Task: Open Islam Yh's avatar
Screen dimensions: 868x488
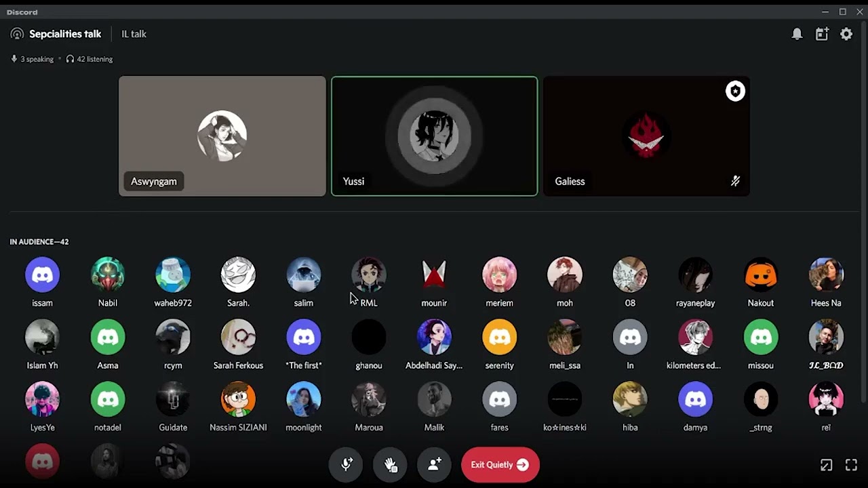Action: (42, 337)
